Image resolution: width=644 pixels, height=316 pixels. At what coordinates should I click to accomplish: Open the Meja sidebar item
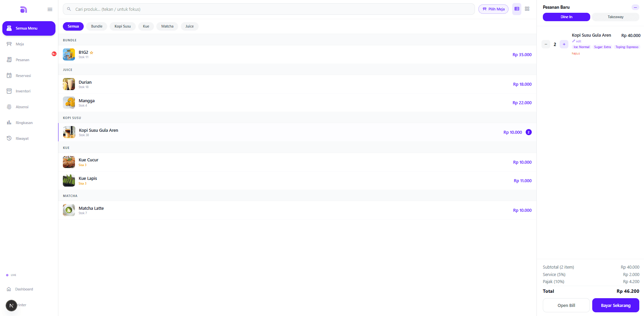tap(29, 44)
